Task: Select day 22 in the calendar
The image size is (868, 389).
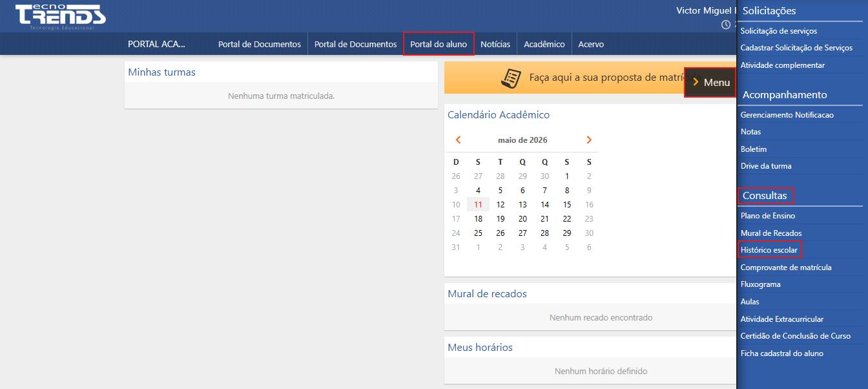Action: coord(566,218)
